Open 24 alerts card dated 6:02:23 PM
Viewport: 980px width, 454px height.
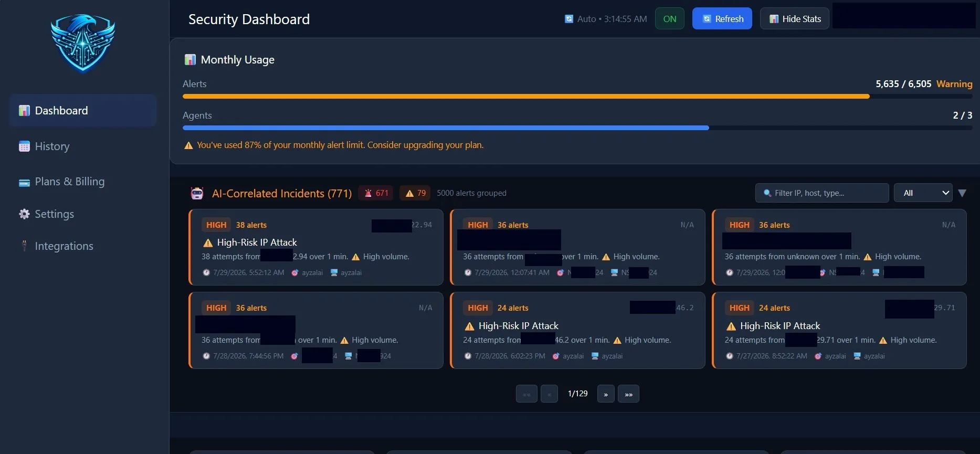[x=577, y=331]
